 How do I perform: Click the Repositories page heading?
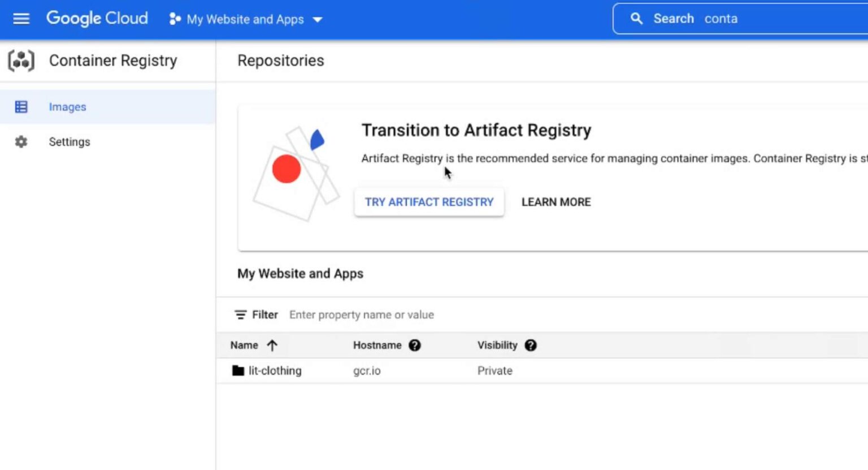click(281, 61)
